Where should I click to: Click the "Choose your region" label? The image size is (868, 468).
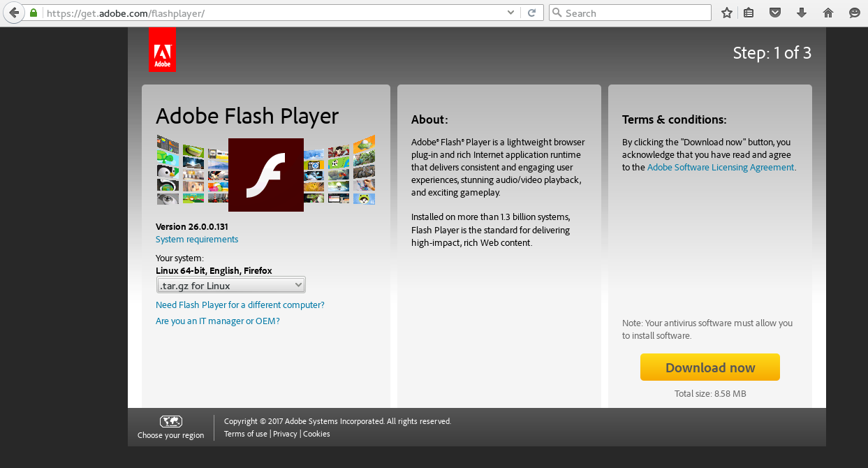[171, 435]
